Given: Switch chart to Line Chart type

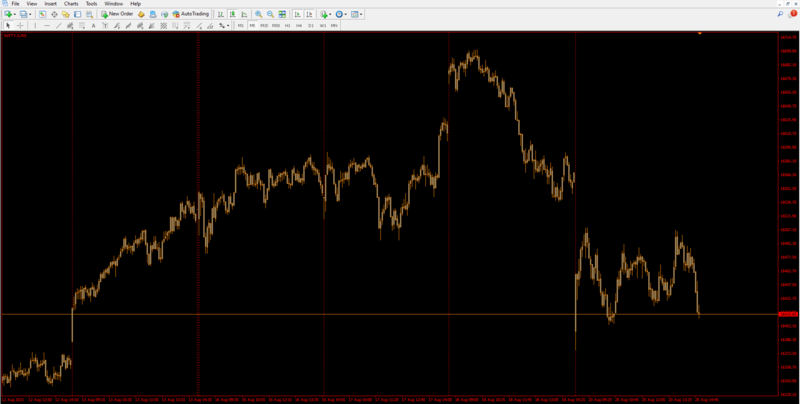Looking at the screenshot, I should tap(244, 14).
